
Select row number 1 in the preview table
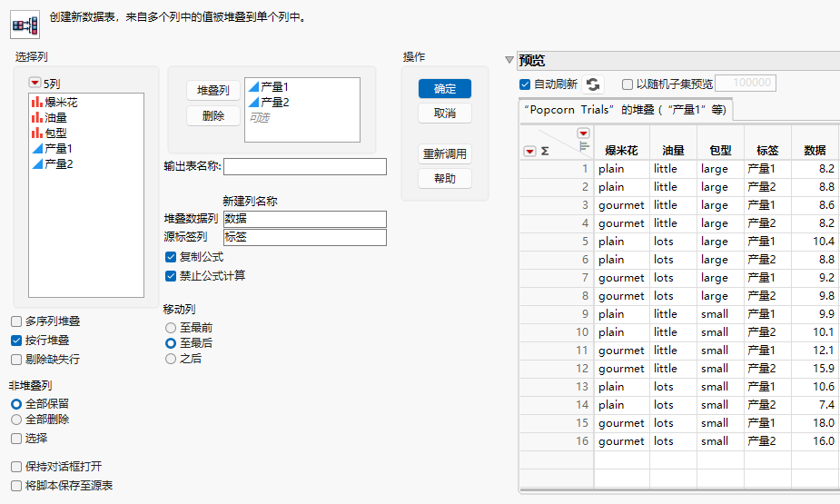click(557, 169)
